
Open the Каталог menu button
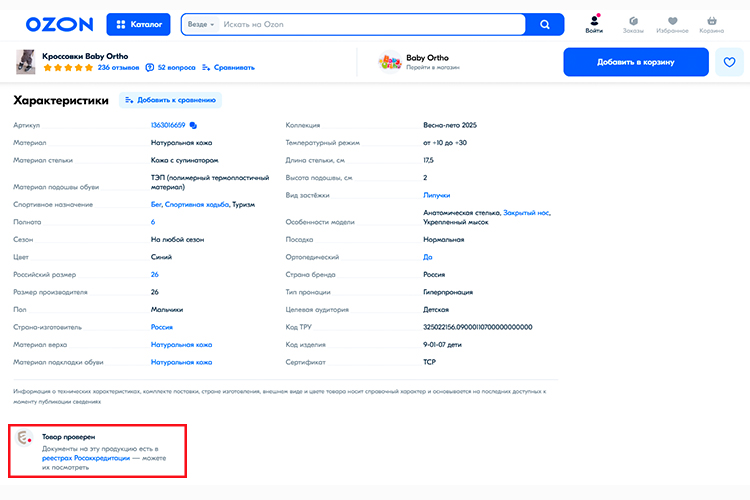(x=138, y=24)
